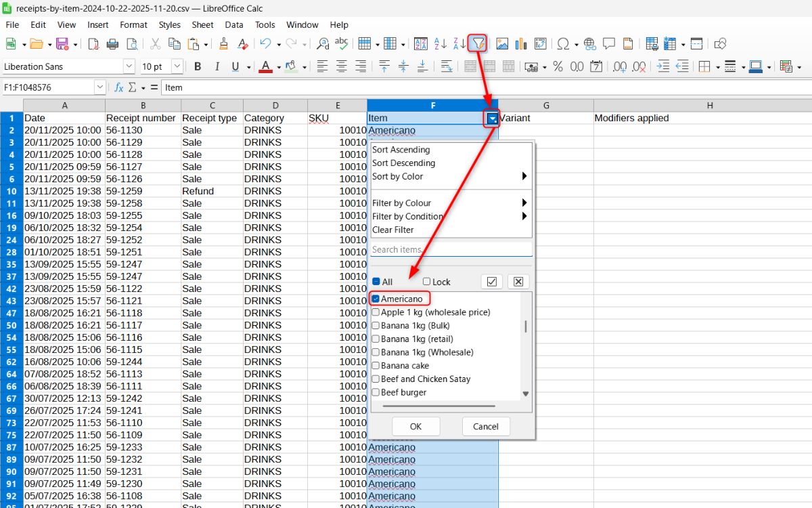812x508 pixels.
Task: Uncheck the Americano filter checkbox
Action: click(x=376, y=299)
